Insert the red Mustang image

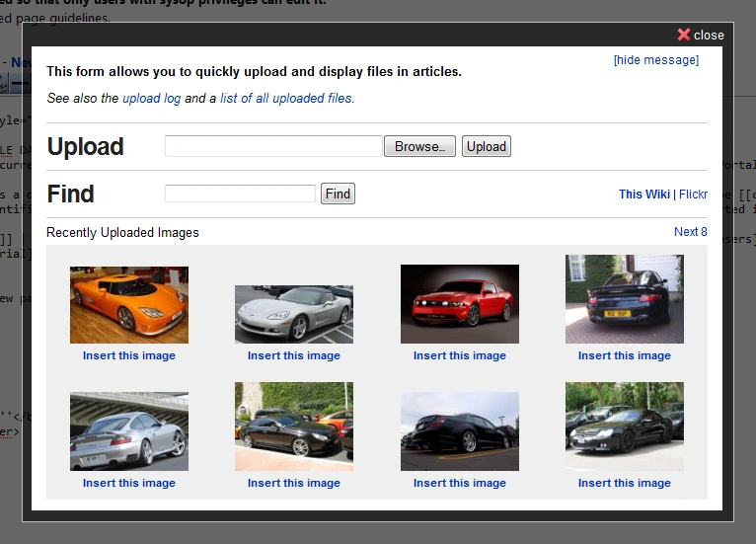(460, 355)
